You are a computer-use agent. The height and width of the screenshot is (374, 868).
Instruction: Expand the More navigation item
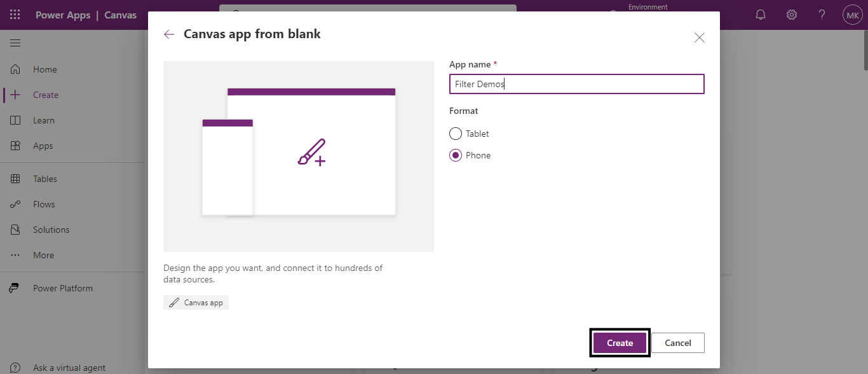pyautogui.click(x=43, y=255)
